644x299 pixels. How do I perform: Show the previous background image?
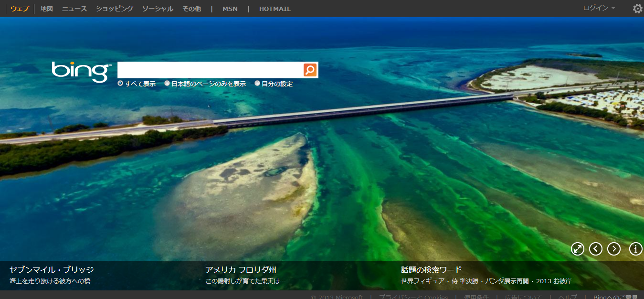coord(596,249)
